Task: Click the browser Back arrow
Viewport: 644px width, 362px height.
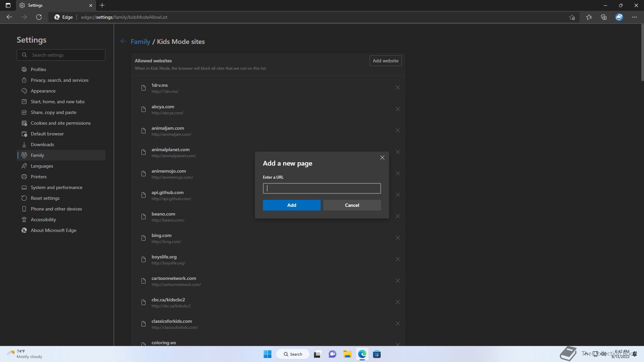Action: coord(9,17)
